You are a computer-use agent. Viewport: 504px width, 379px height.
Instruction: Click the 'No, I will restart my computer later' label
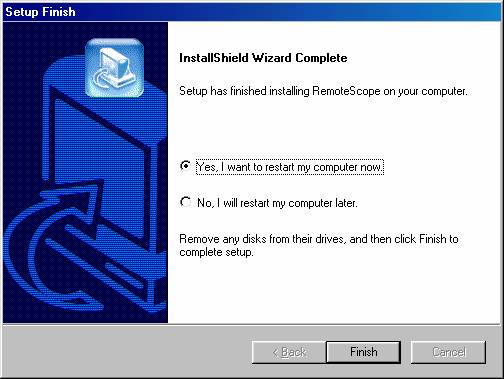coord(277,203)
